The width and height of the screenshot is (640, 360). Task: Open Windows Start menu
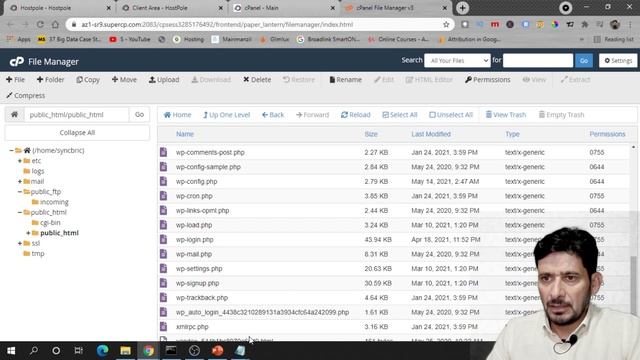tap(11, 350)
